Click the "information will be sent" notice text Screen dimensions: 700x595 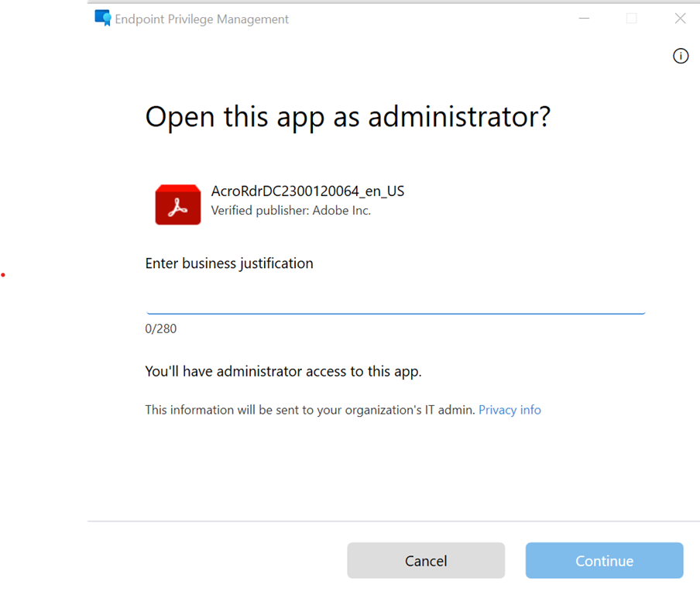pos(310,410)
